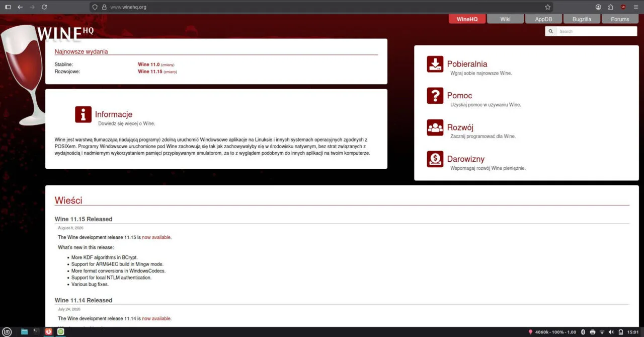This screenshot has height=337, width=644.
Task: Click the Pomoc question mark icon
Action: coord(435,96)
